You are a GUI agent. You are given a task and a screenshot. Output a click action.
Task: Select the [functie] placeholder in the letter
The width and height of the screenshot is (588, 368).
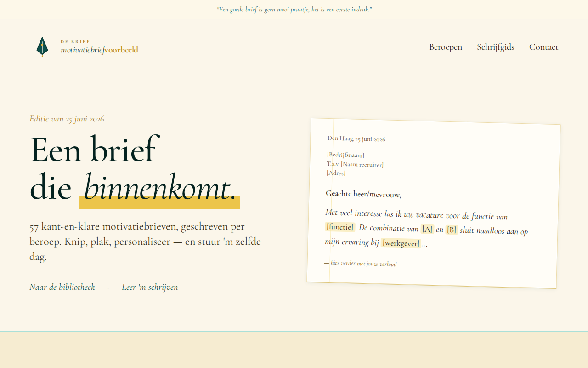click(340, 227)
